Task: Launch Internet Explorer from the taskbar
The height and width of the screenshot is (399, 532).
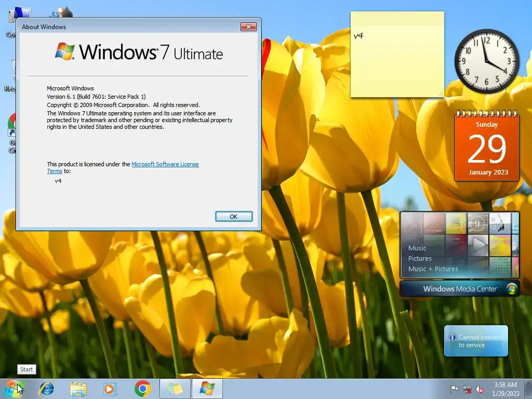Action: coord(46,389)
